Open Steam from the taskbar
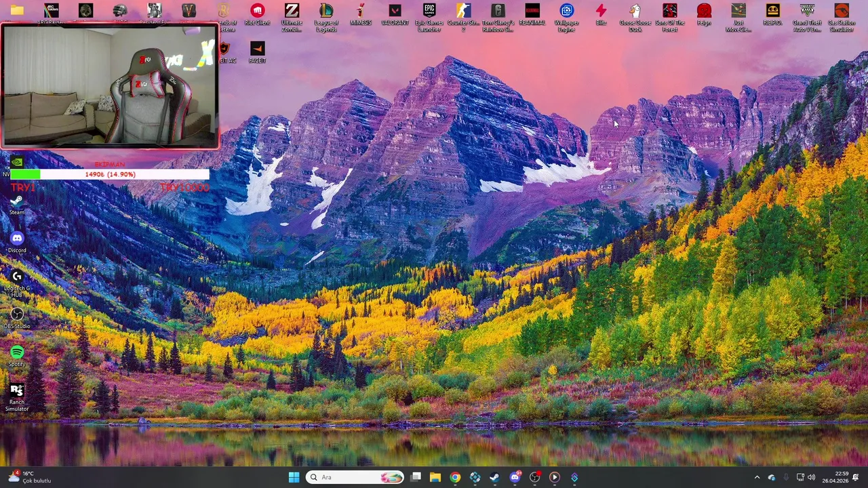This screenshot has width=868, height=488. coord(495,477)
